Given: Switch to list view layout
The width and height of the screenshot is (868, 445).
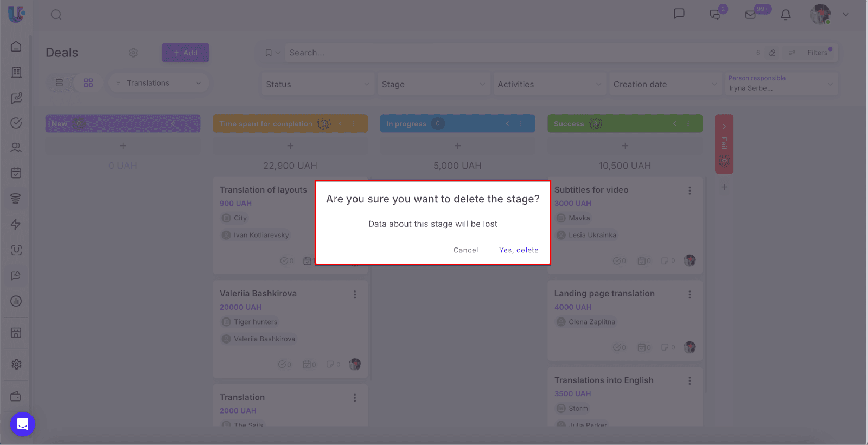Looking at the screenshot, I should [x=60, y=83].
